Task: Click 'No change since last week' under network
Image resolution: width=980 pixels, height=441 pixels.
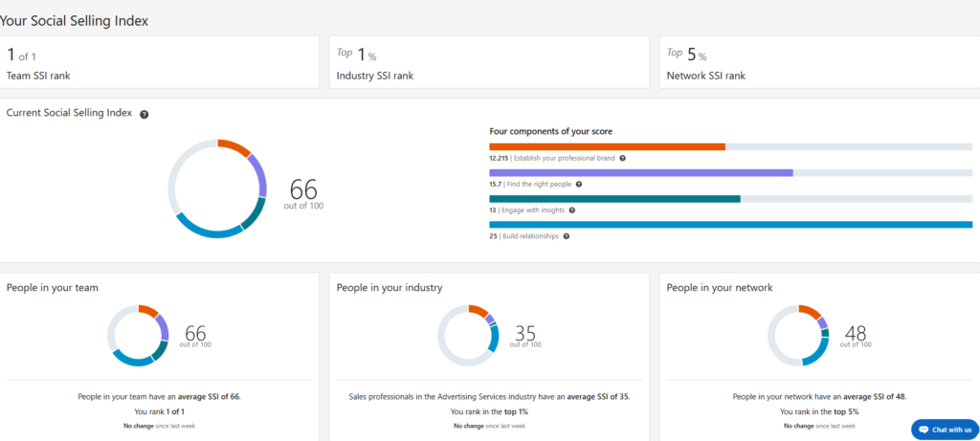Action: [819, 426]
